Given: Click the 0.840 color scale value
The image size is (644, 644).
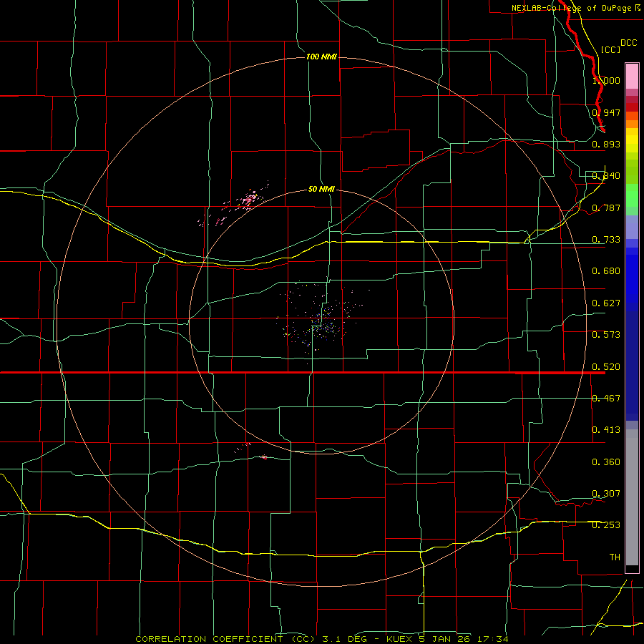Looking at the screenshot, I should [606, 176].
